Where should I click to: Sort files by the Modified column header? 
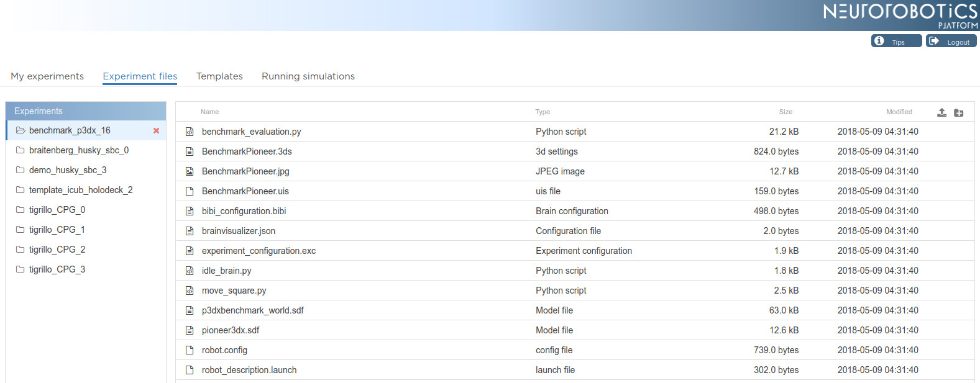tap(899, 112)
